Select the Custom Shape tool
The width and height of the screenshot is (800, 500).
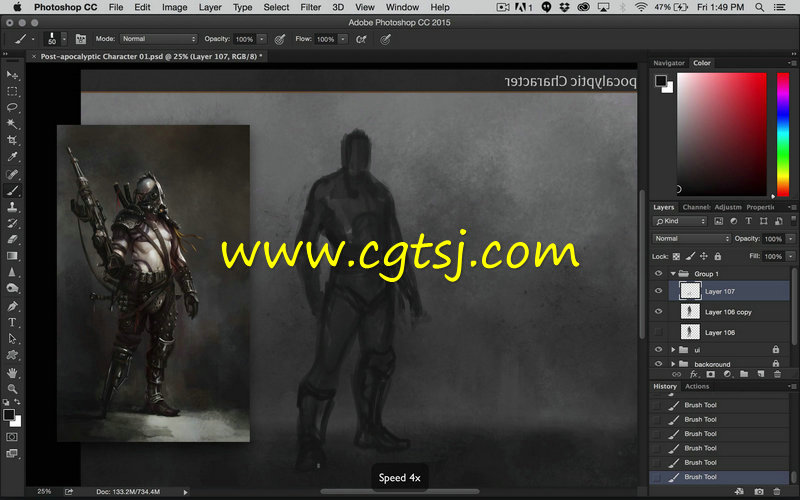point(12,355)
